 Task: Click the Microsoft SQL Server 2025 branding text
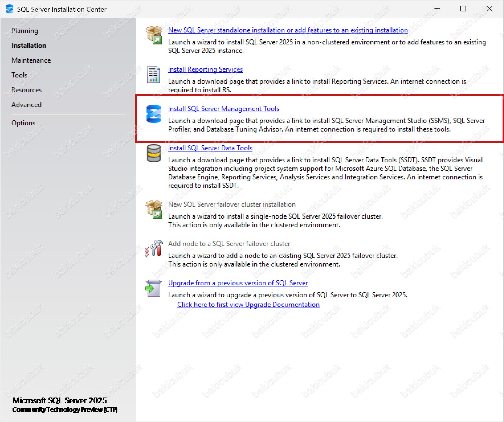60,401
